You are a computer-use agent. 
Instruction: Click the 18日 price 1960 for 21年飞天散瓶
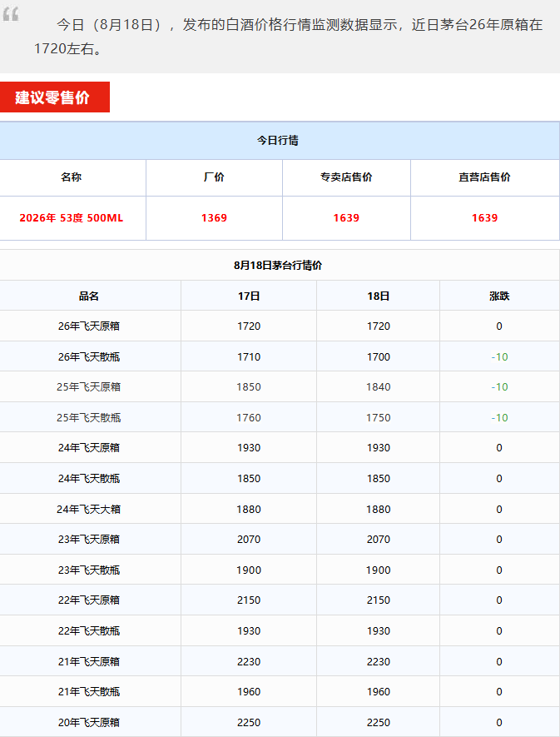tap(379, 692)
